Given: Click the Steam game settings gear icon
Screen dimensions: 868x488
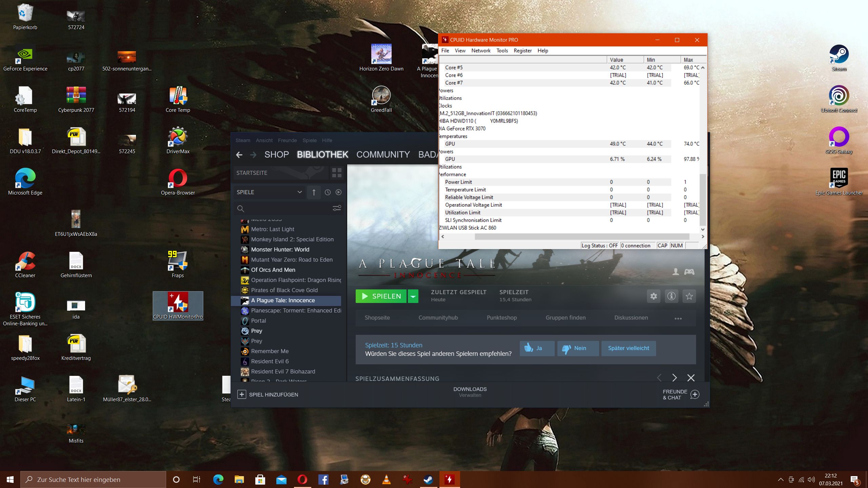Looking at the screenshot, I should (653, 296).
